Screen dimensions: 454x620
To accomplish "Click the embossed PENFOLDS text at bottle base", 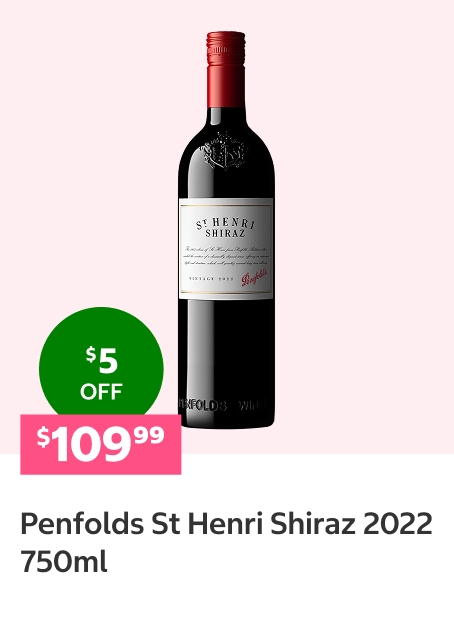I will click(202, 405).
